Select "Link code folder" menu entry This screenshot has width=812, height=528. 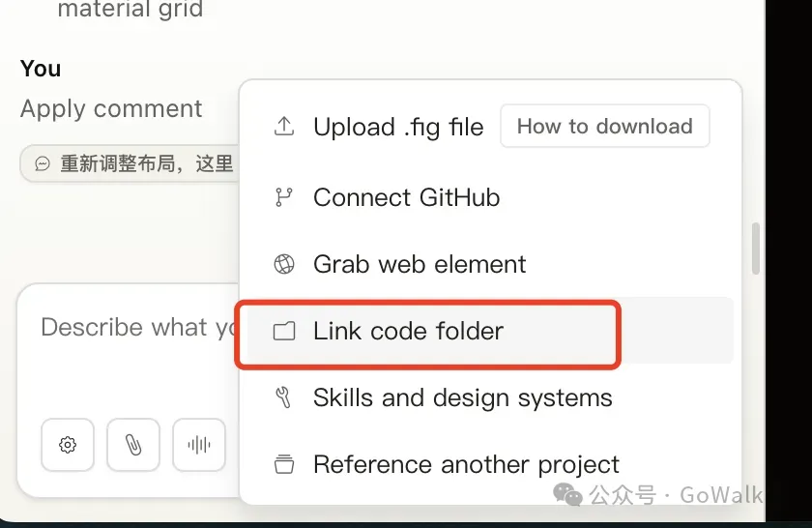(x=408, y=332)
